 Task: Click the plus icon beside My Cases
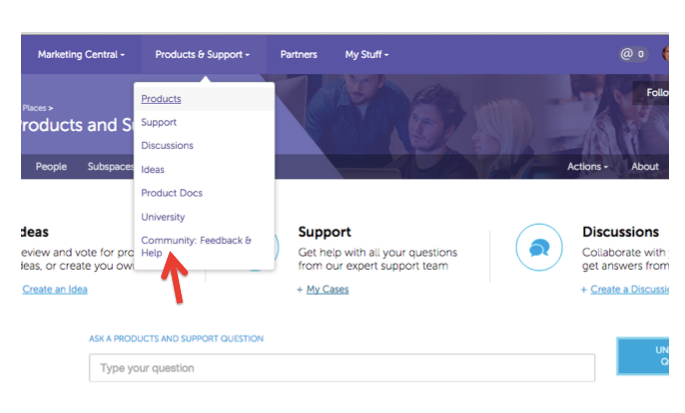(300, 290)
